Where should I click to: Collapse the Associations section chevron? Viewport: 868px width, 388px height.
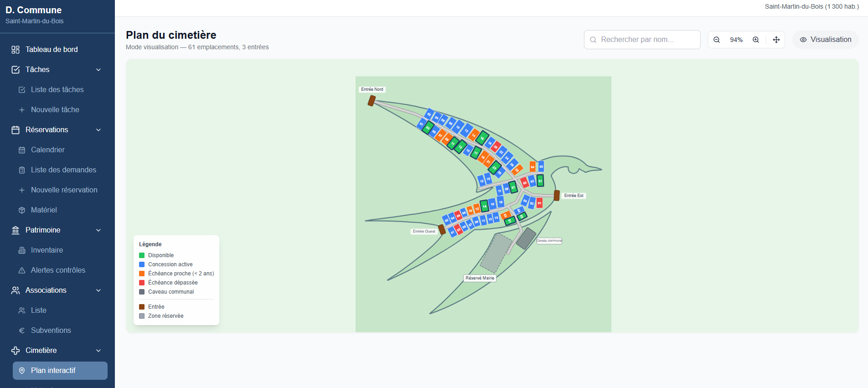click(98, 290)
